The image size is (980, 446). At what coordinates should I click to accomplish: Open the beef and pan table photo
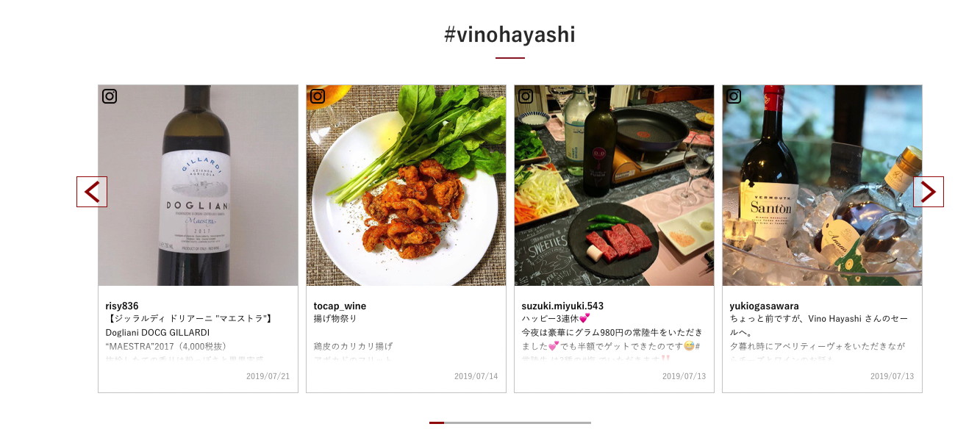pyautogui.click(x=614, y=185)
